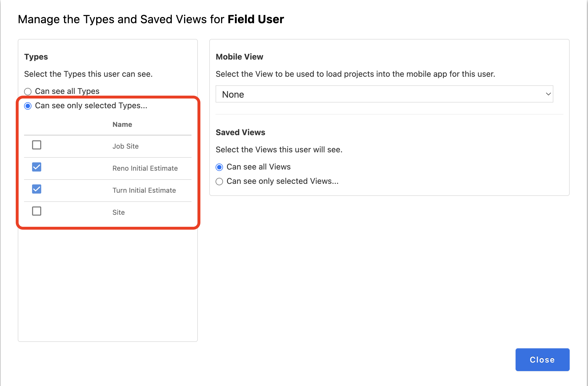Click the bold Field User title text
Viewport: 588px width, 386px height.
(x=256, y=19)
